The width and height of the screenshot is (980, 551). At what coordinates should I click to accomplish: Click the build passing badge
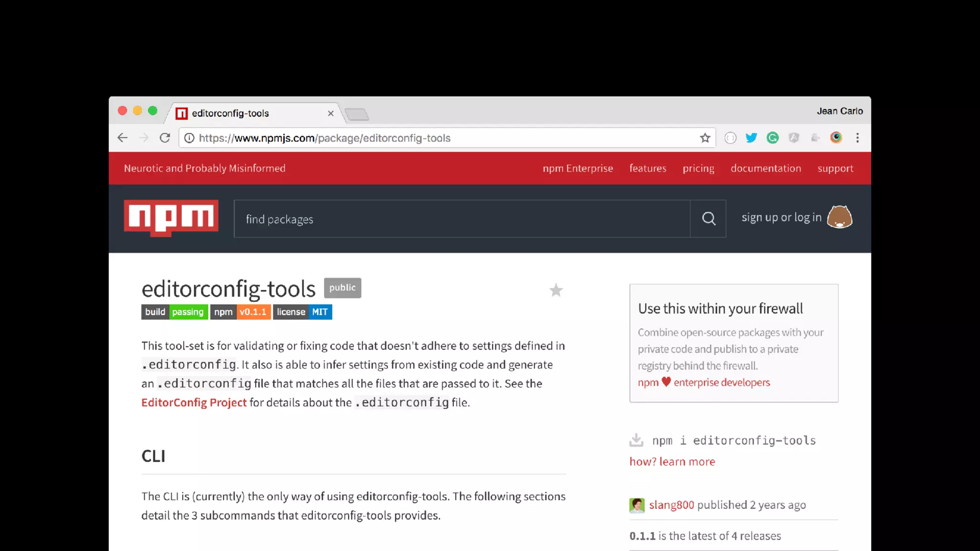point(175,312)
